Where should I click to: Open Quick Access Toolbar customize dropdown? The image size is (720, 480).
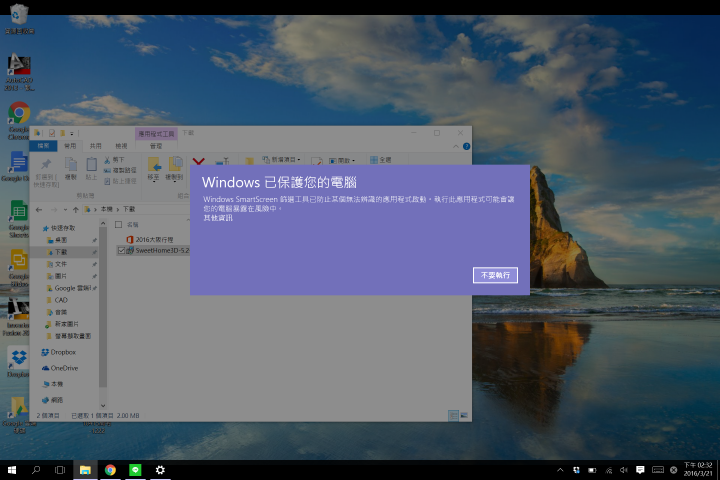[72, 134]
